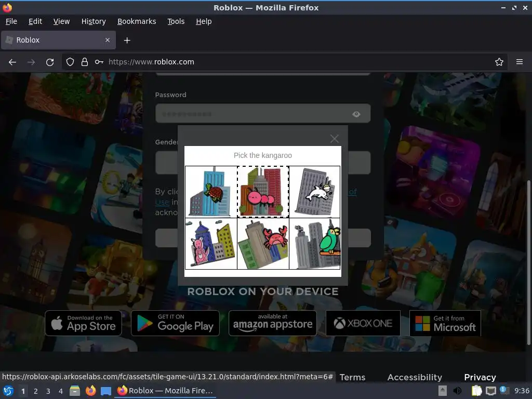Switch to workspace 3 in taskbar
532x399 pixels.
point(48,391)
